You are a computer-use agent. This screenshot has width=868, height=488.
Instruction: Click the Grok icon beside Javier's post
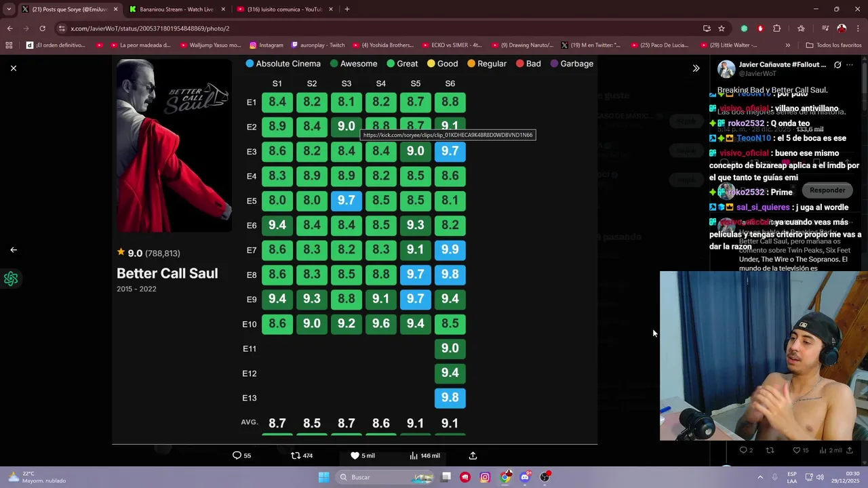point(837,65)
